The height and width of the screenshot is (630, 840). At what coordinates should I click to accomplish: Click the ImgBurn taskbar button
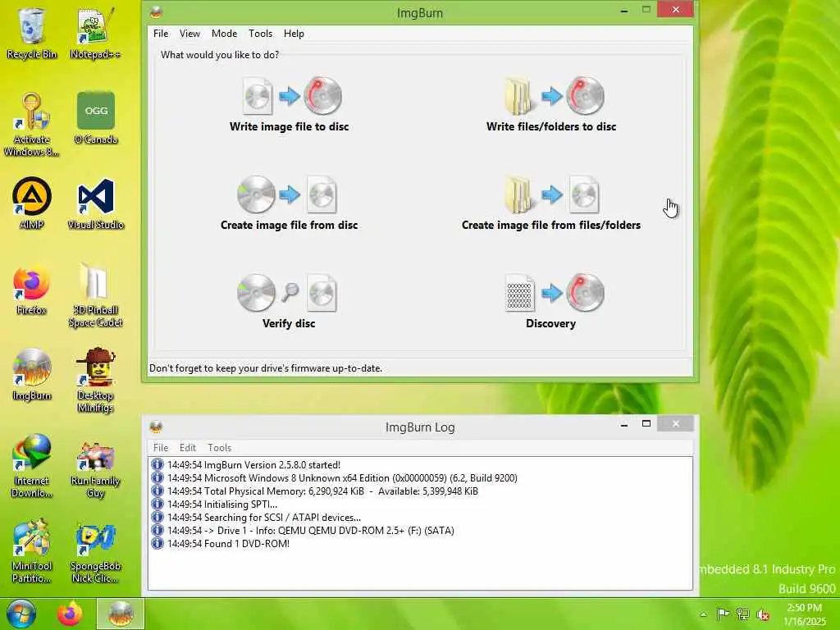121,614
